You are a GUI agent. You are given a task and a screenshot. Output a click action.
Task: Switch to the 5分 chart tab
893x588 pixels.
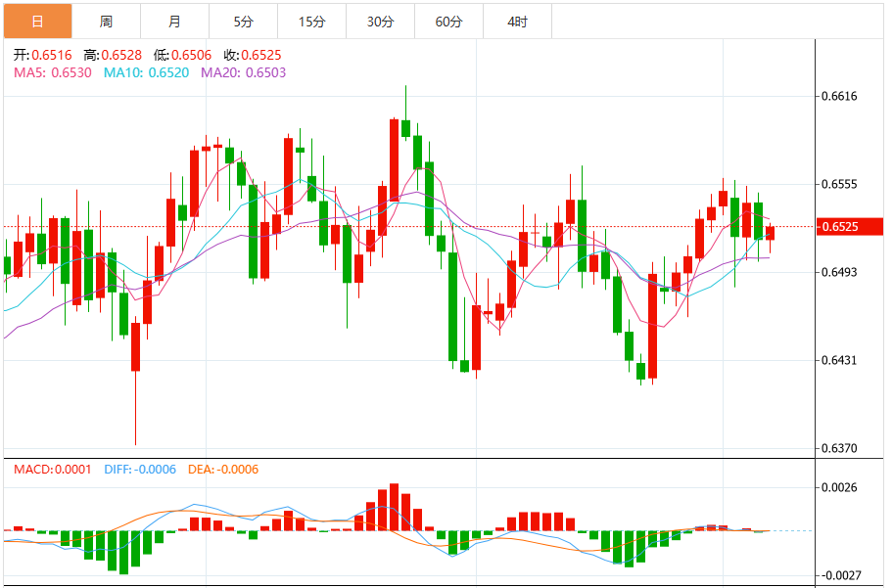click(x=243, y=22)
